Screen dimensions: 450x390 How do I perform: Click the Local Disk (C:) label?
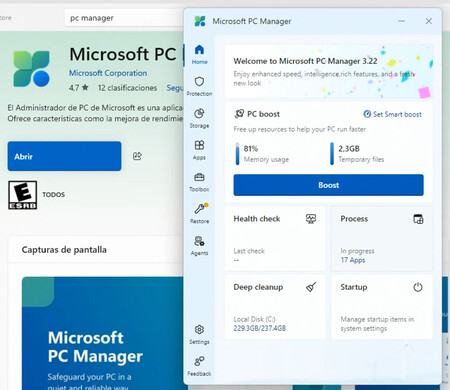(x=255, y=319)
